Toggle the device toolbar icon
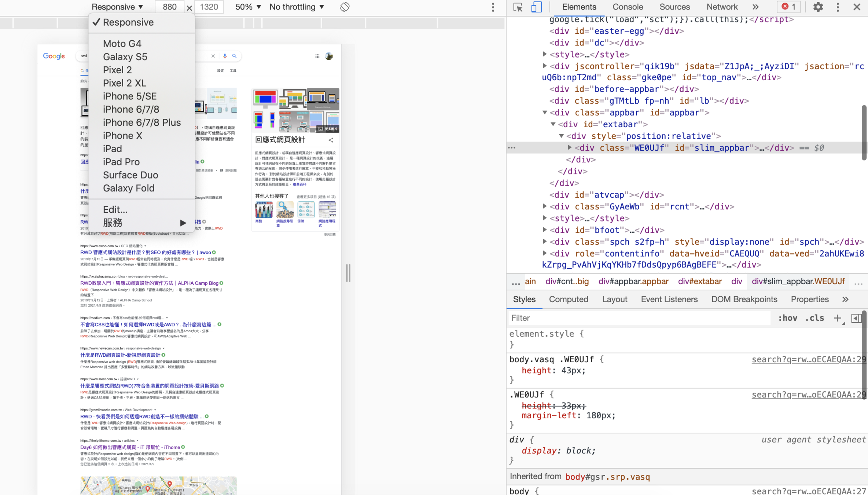868x495 pixels. pos(536,7)
